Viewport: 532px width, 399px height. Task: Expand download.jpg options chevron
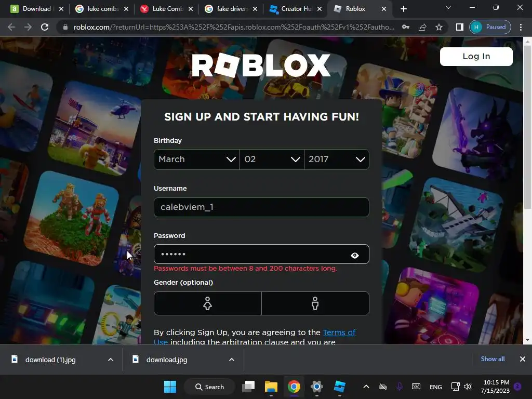pos(232,360)
